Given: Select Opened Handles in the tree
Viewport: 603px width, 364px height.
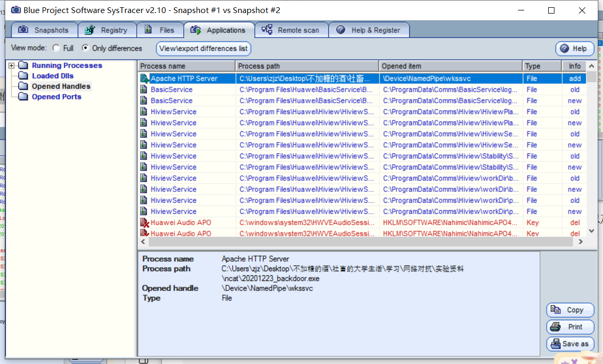Looking at the screenshot, I should point(61,86).
